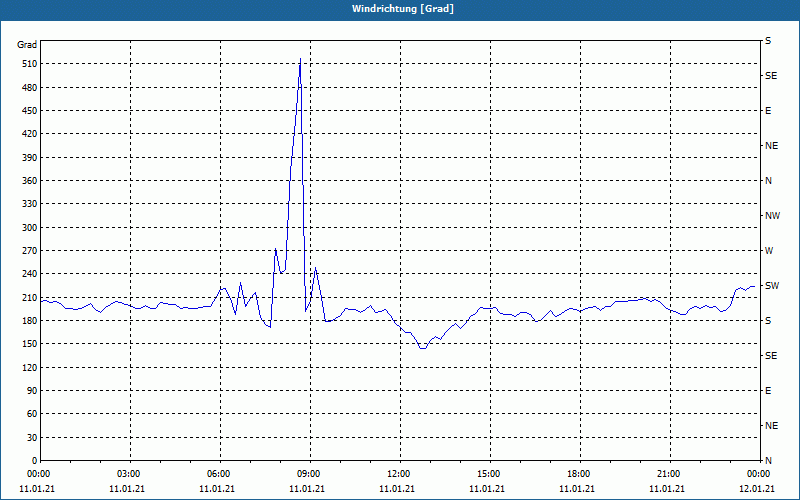Click the SW compass label

click(772, 286)
